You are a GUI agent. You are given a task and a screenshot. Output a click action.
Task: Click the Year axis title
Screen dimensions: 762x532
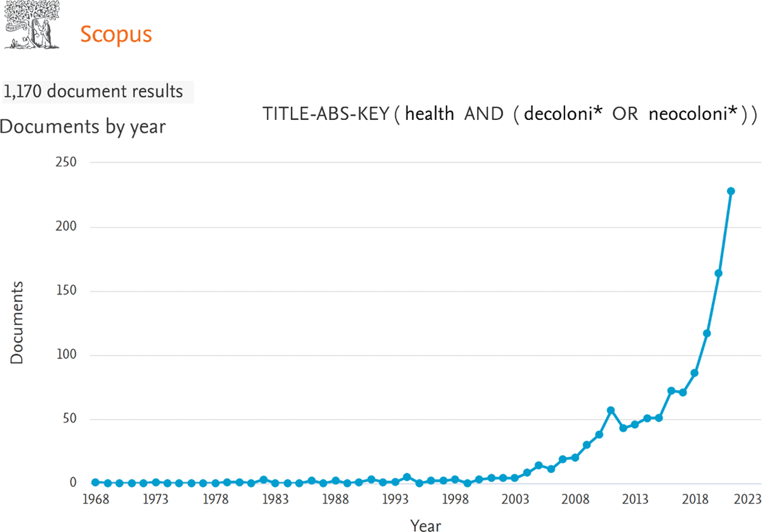tap(425, 525)
